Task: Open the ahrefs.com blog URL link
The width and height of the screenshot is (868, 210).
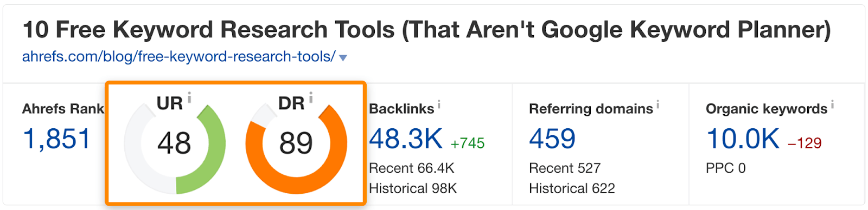Action: [178, 57]
